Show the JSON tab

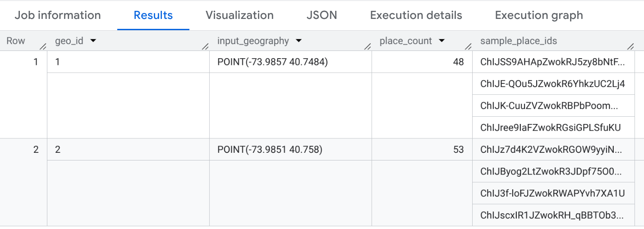[322, 15]
